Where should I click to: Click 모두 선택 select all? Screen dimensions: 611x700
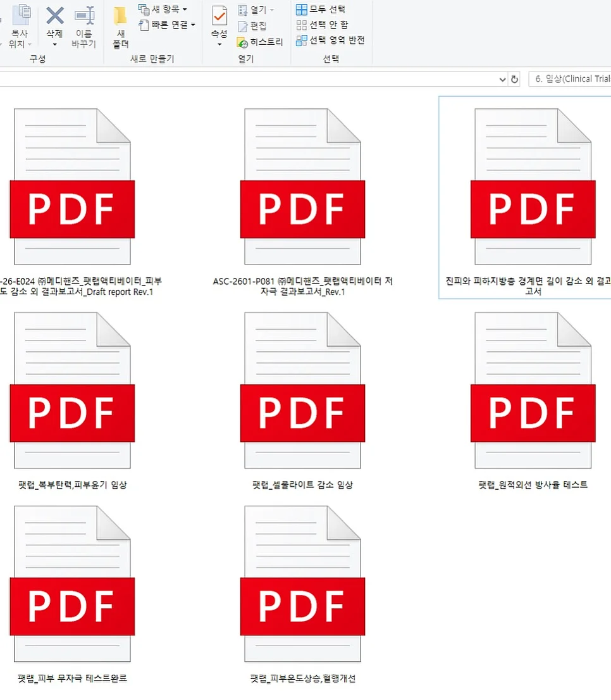tap(321, 9)
